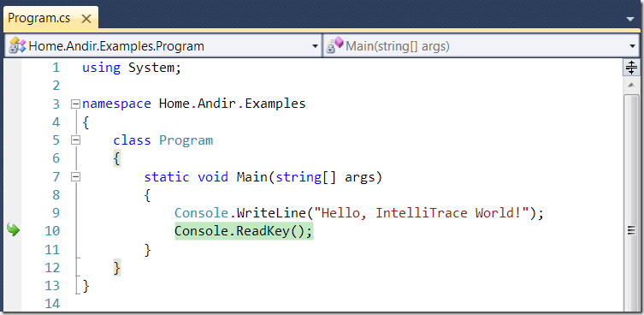Select the Program.cs document tab
The width and height of the screenshot is (644, 315).
[50, 19]
